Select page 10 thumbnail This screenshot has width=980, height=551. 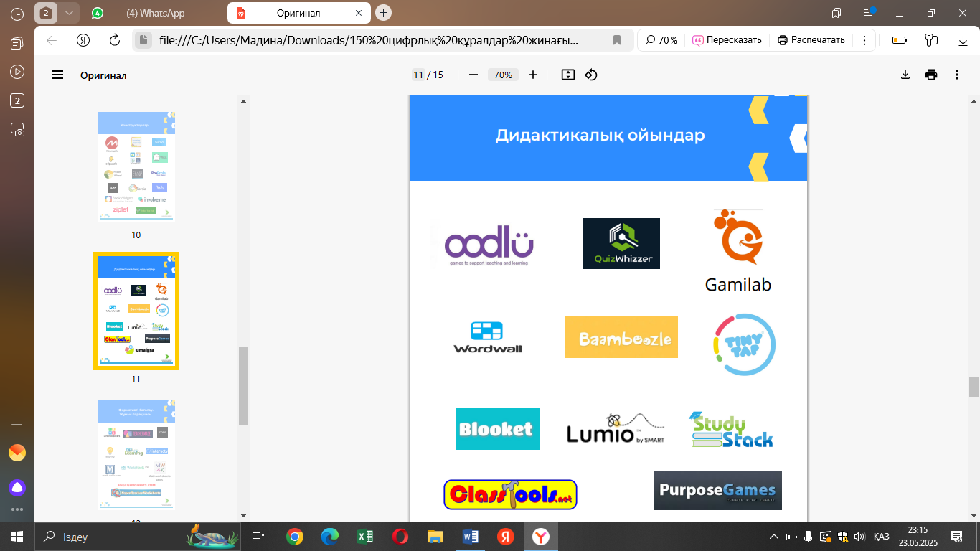pos(136,166)
